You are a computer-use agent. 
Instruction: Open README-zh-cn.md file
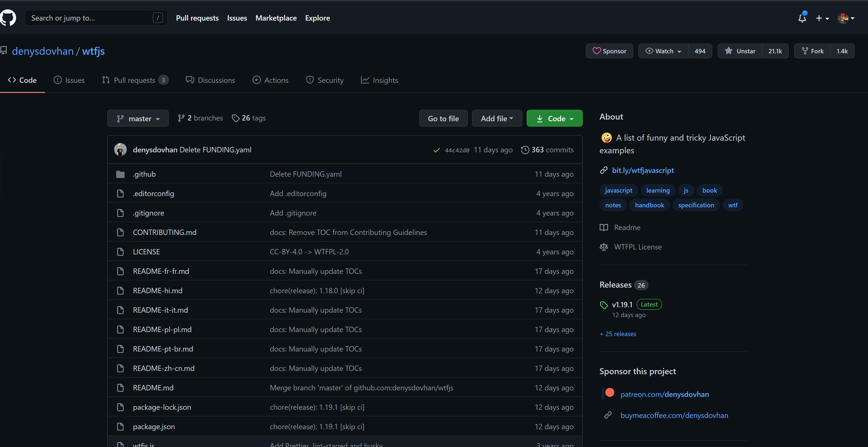[163, 368]
